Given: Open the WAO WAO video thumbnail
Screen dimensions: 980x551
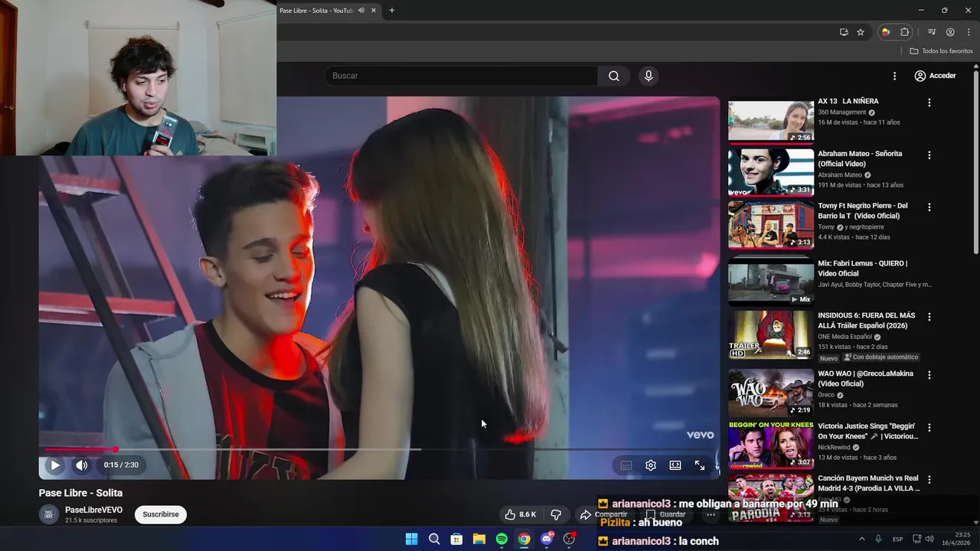Looking at the screenshot, I should 771,393.
